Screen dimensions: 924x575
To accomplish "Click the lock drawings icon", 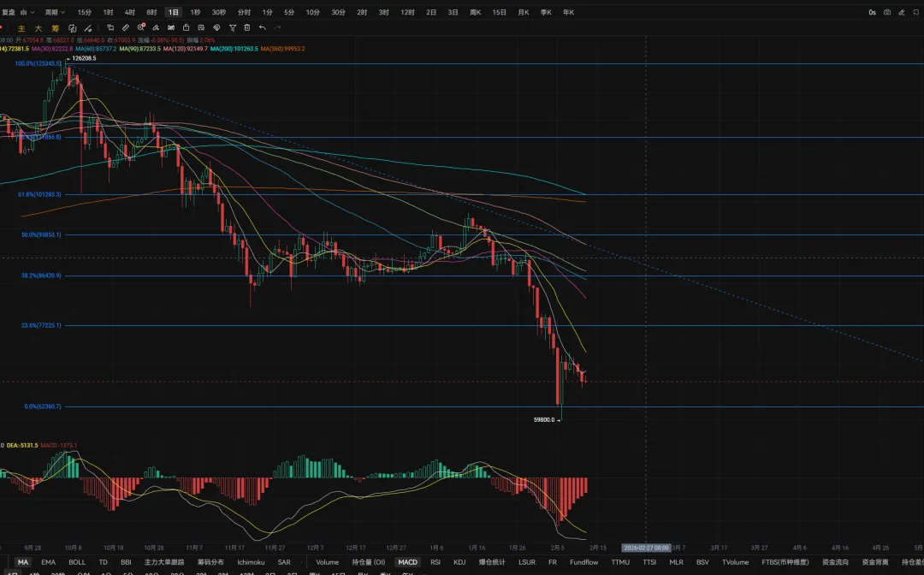I will [186, 27].
